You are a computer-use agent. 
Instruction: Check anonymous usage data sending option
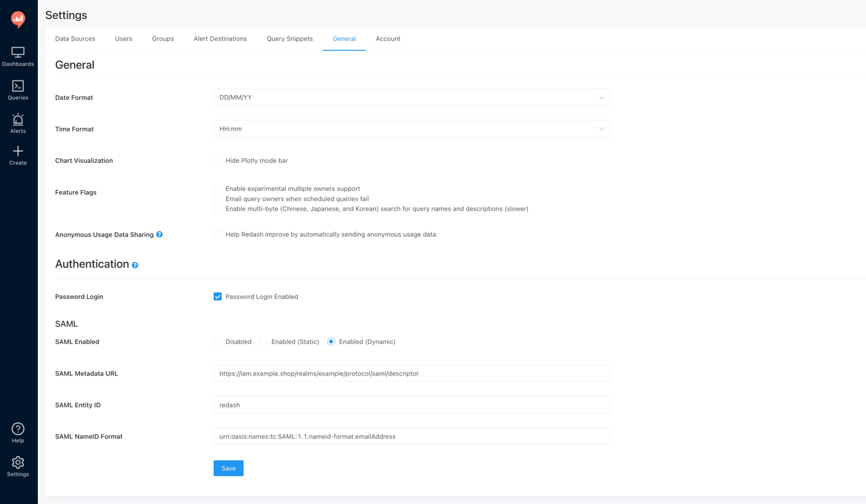click(x=218, y=235)
